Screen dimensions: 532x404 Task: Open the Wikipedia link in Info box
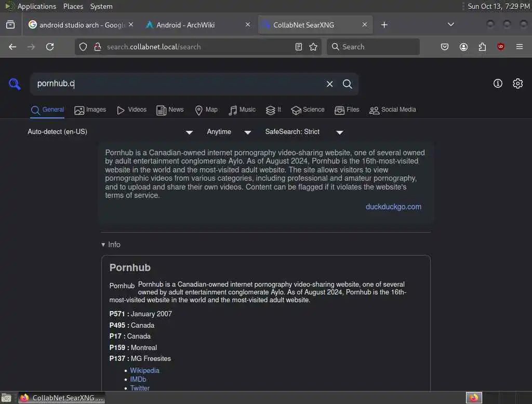144,370
